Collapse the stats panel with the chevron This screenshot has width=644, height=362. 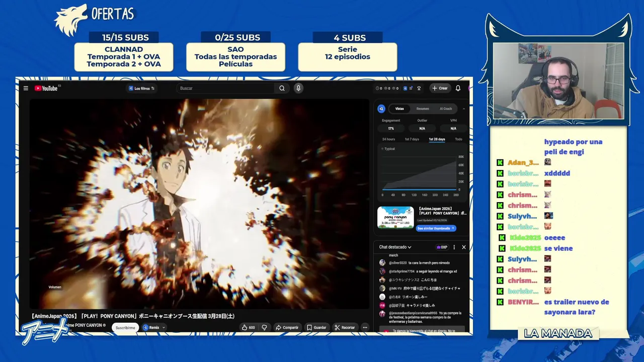point(463,109)
